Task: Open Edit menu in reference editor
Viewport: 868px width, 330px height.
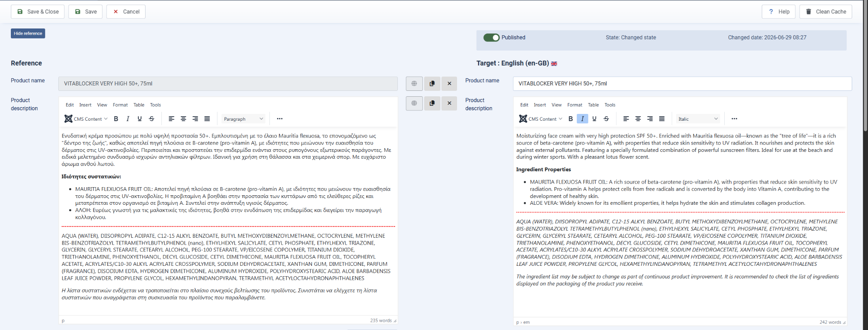Action: click(70, 105)
